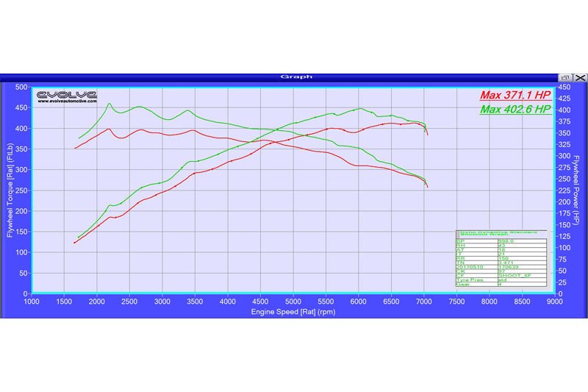Click the green power curve peak near 6000 rpm

[x=360, y=109]
